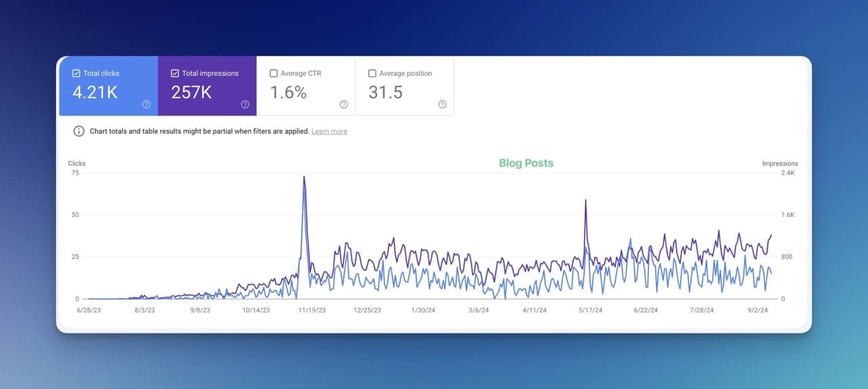
Task: Open the help icon in Average CTR card
Action: (x=344, y=104)
